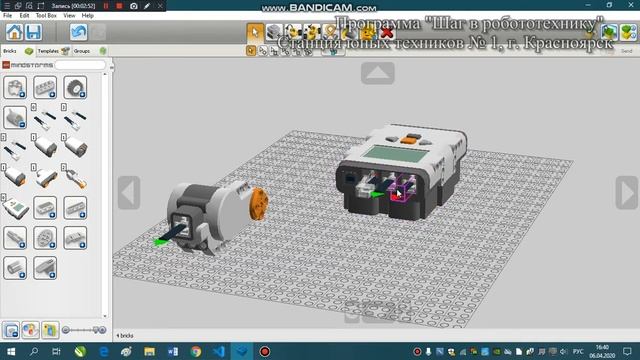Switch to the Bricks tab

[x=18, y=51]
